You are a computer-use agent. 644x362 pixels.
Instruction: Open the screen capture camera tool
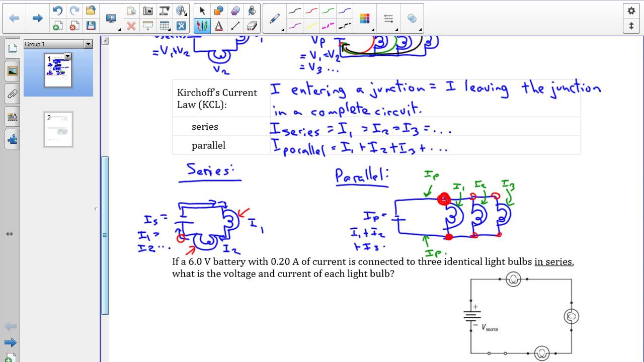pos(148,11)
